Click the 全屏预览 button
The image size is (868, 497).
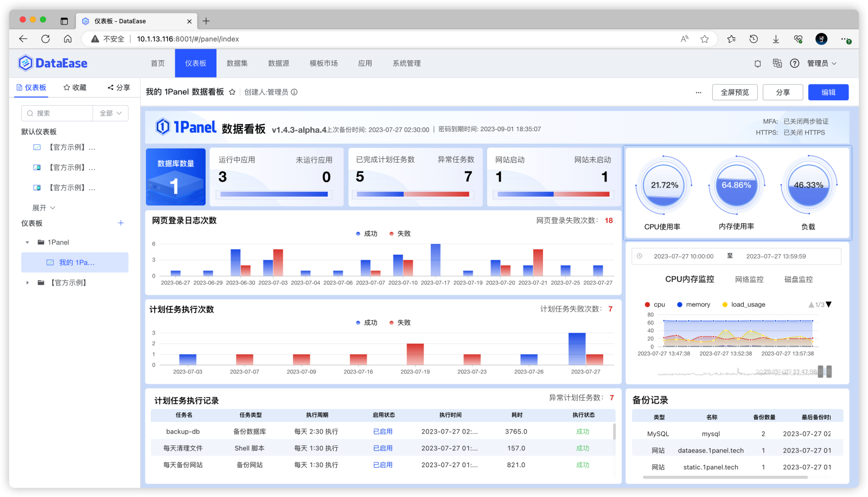coord(735,92)
